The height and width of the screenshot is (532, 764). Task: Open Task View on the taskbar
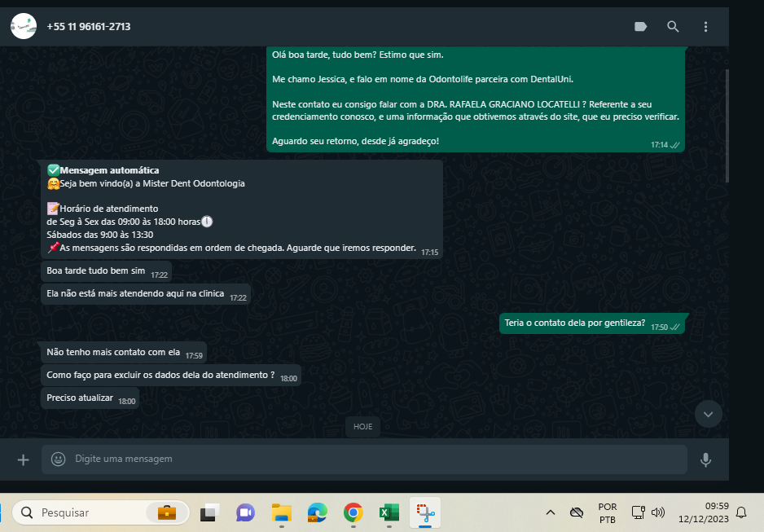point(210,512)
